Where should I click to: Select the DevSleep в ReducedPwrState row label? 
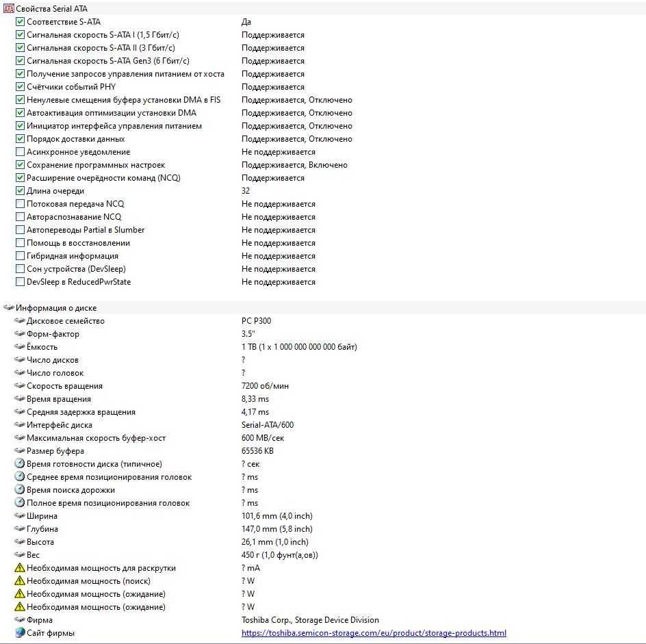coord(79,282)
